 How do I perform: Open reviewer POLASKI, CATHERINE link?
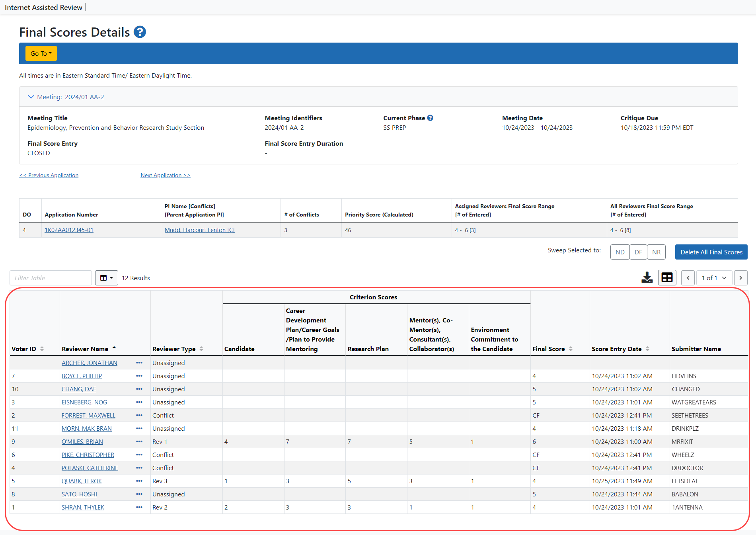click(90, 468)
